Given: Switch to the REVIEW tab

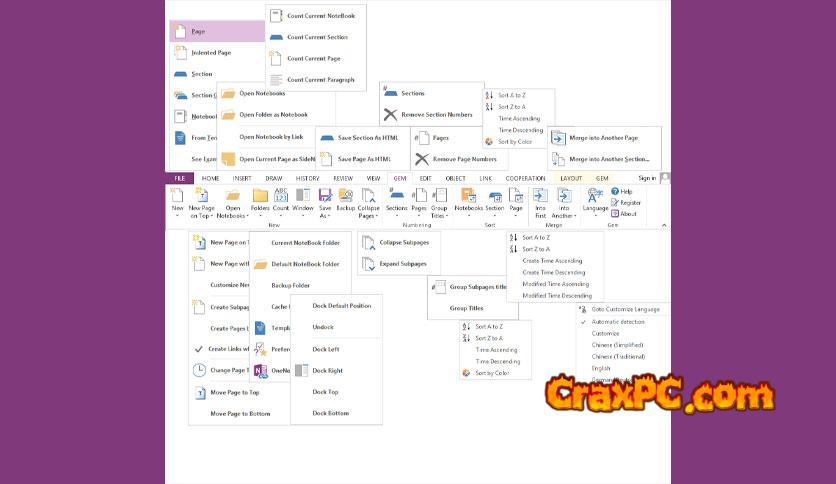Looking at the screenshot, I should click(x=343, y=178).
